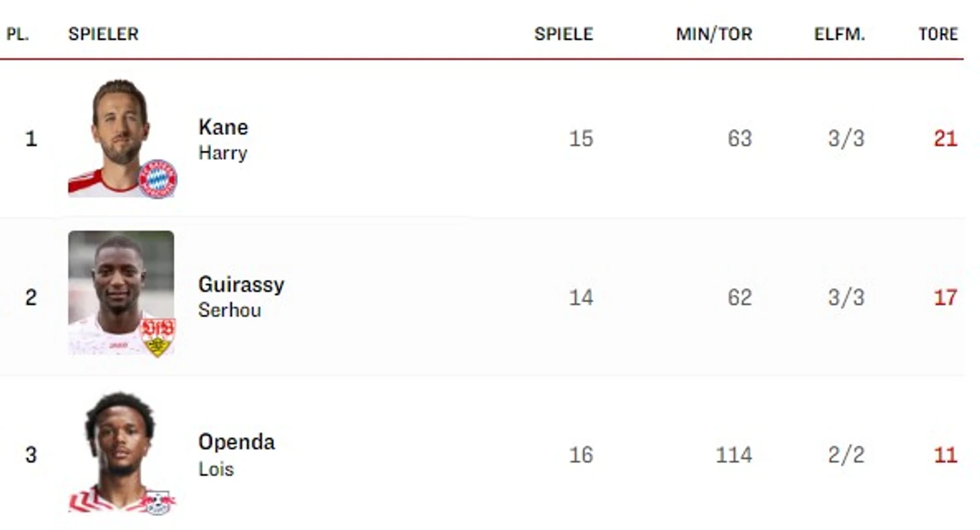Image resolution: width=980 pixels, height=530 pixels.
Task: Click the ELFM. column header
Action: (x=839, y=34)
